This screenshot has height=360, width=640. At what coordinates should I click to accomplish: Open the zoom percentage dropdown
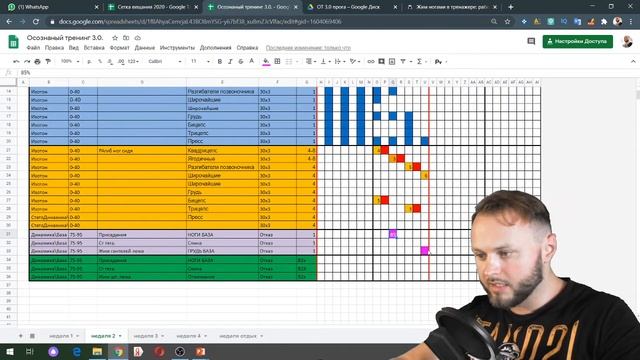tap(69, 62)
